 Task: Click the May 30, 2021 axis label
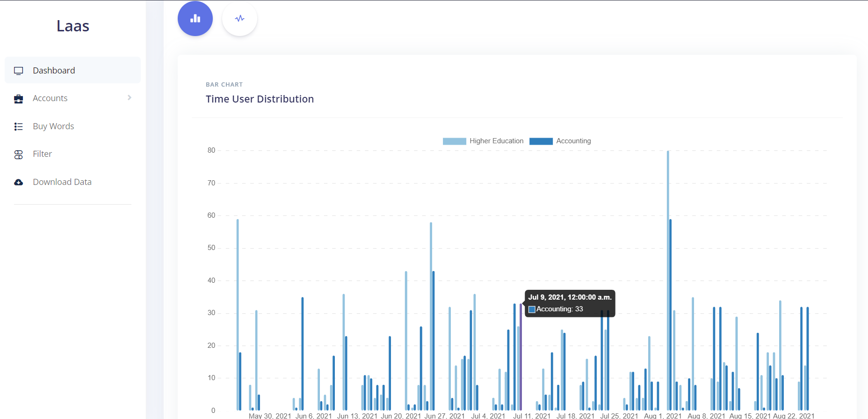(x=270, y=416)
